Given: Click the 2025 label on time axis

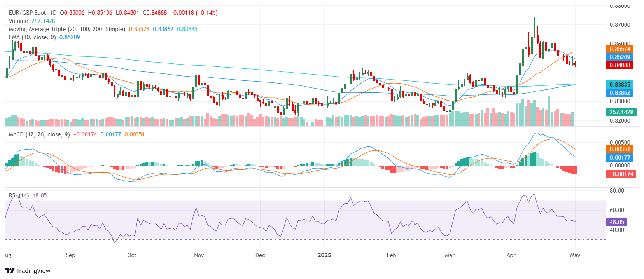Looking at the screenshot, I should (324, 255).
